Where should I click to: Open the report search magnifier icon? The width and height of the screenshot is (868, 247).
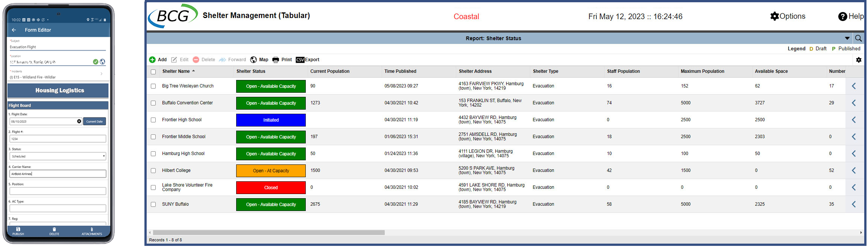pyautogui.click(x=858, y=38)
